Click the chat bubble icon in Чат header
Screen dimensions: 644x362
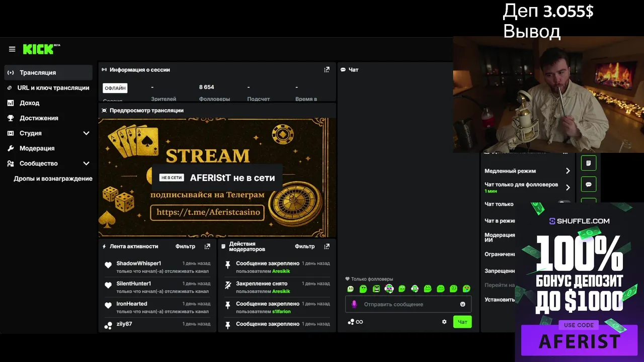343,70
